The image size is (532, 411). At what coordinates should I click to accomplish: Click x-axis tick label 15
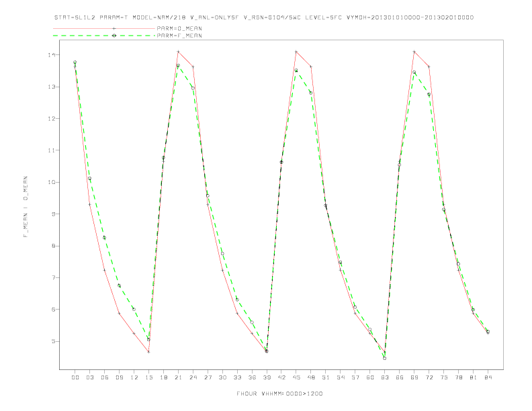tap(148, 377)
